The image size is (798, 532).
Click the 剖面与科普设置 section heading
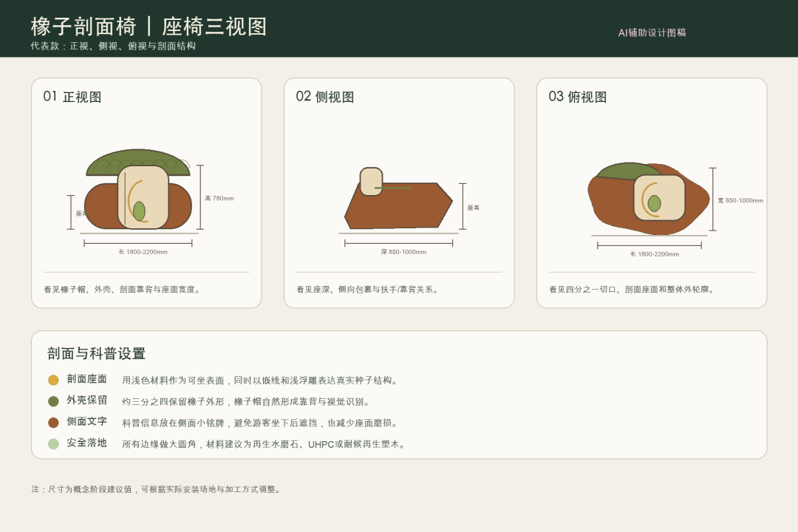click(x=96, y=353)
